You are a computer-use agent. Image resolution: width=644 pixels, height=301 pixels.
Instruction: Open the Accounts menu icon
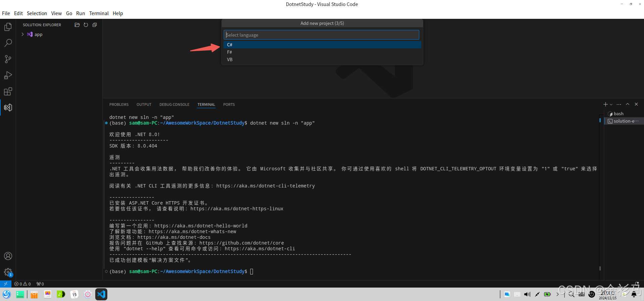pos(8,256)
